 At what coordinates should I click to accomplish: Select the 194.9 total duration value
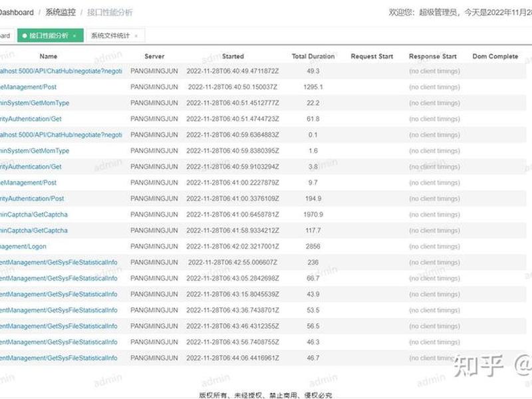tap(313, 199)
